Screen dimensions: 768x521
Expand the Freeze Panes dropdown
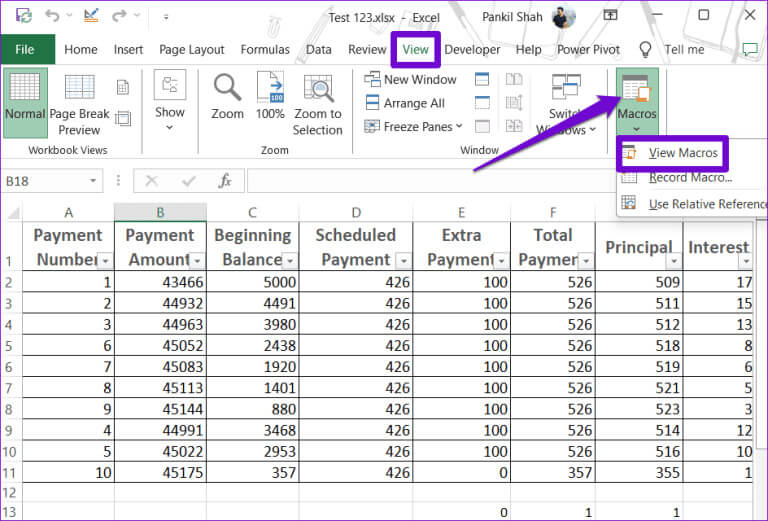click(x=413, y=126)
